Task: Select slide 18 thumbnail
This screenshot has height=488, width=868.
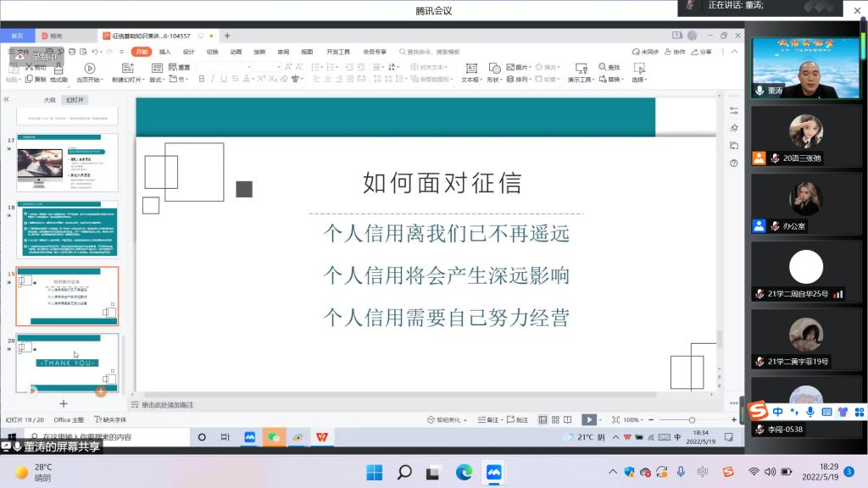Action: tap(67, 230)
